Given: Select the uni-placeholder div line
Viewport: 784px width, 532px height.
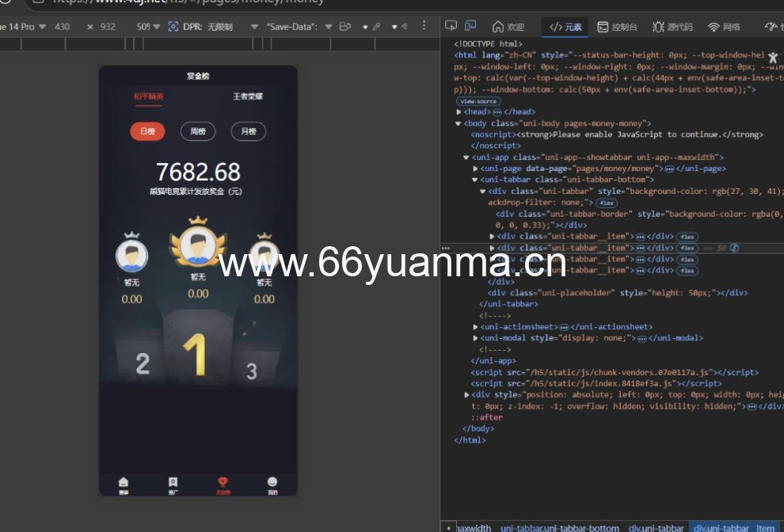Looking at the screenshot, I should [618, 293].
